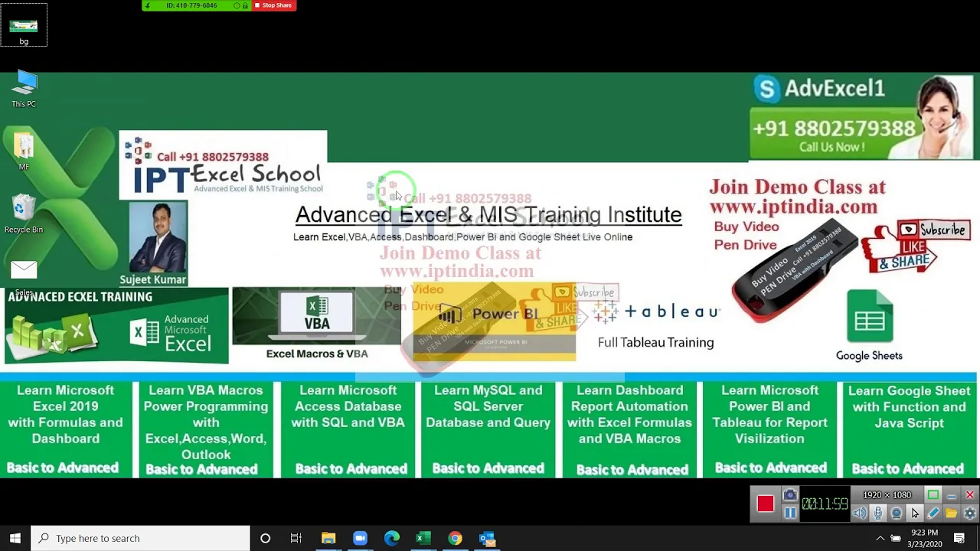Image resolution: width=980 pixels, height=551 pixels.
Task: Open the notification action center
Action: [x=959, y=538]
